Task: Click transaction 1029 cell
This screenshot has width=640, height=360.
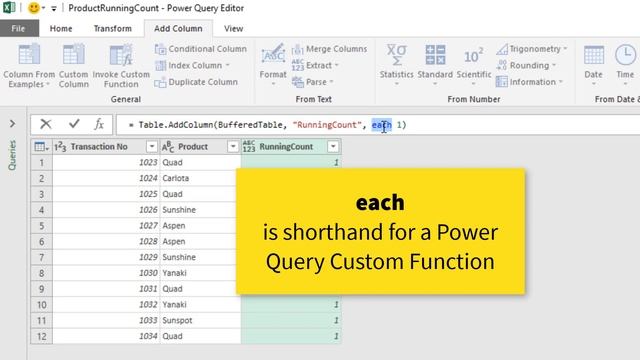Action: 106,257
